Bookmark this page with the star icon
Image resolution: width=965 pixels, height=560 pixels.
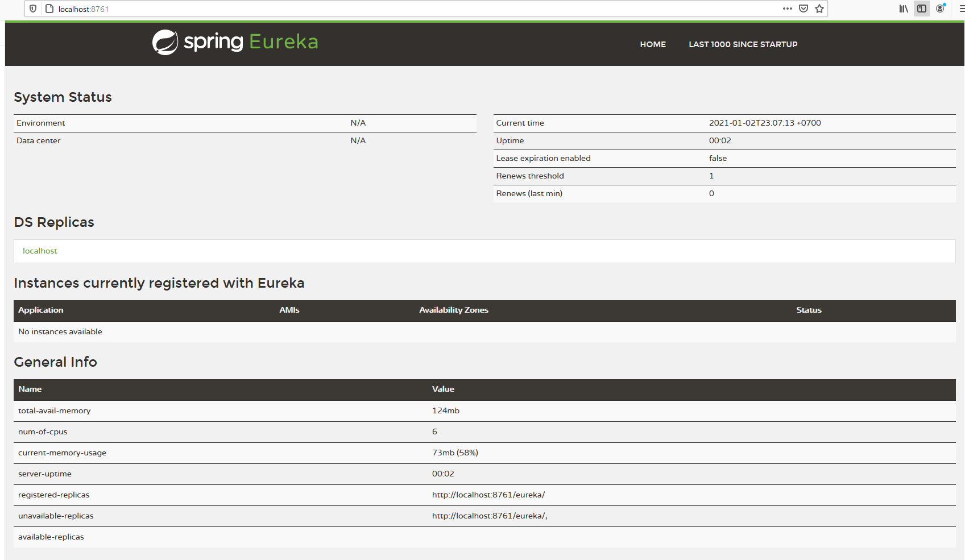(819, 9)
